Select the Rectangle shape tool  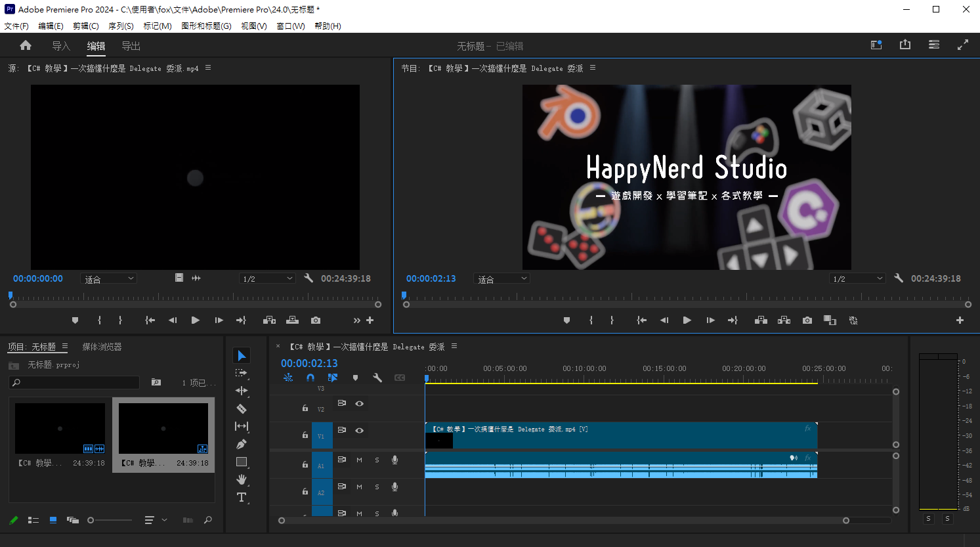(242, 462)
